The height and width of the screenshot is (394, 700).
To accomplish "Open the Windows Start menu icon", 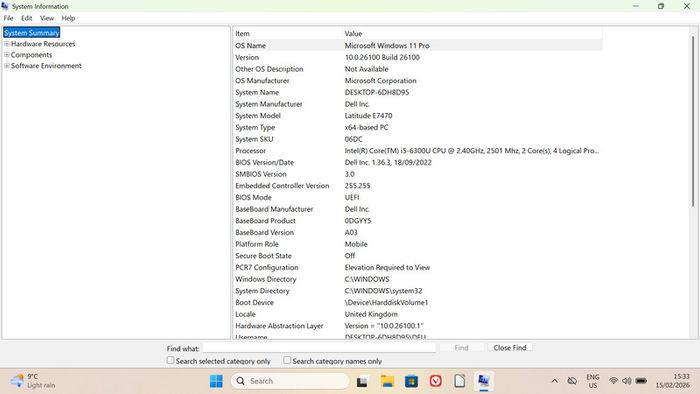I will [x=216, y=381].
